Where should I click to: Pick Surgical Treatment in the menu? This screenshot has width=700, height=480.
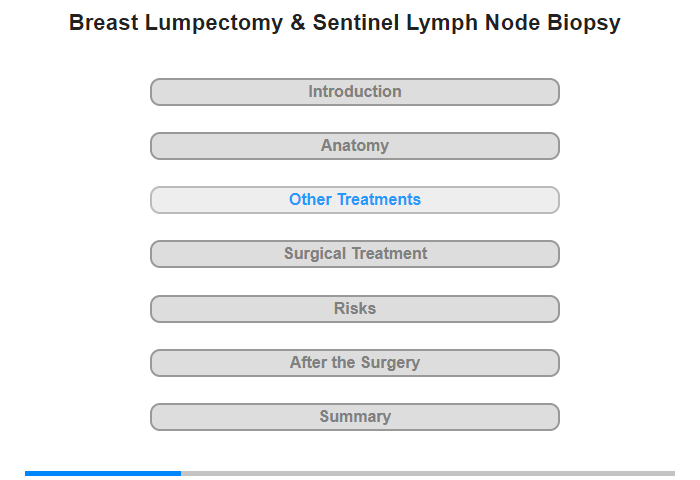tap(354, 254)
